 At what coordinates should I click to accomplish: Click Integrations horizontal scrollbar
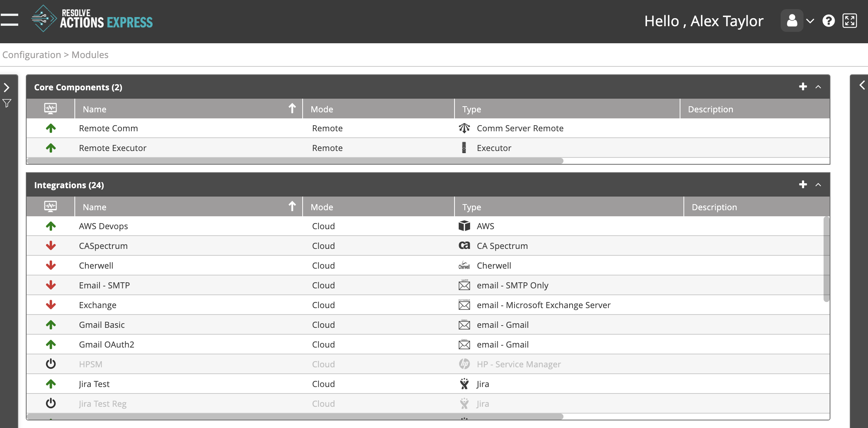295,417
